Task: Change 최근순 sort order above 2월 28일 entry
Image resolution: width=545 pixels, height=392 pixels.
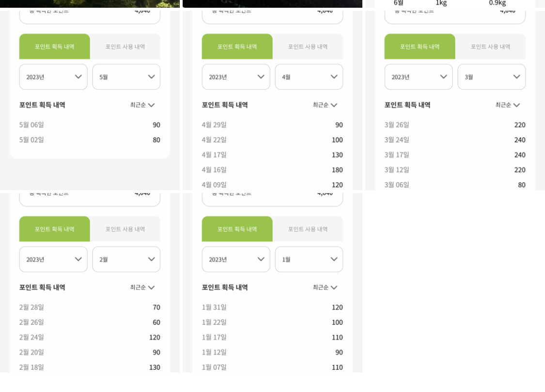Action: [142, 287]
